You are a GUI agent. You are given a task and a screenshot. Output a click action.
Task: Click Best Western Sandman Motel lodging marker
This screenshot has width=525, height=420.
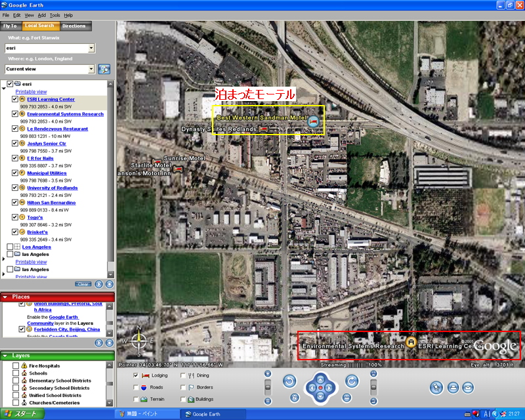[x=313, y=121]
